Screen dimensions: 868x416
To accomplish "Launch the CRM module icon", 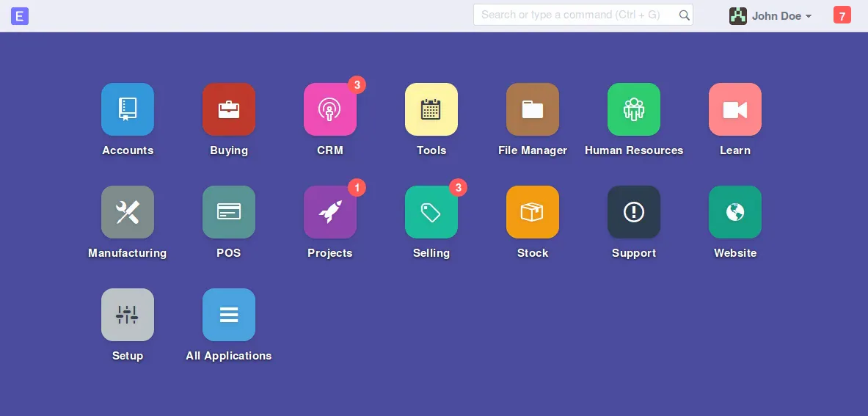I will tap(330, 109).
